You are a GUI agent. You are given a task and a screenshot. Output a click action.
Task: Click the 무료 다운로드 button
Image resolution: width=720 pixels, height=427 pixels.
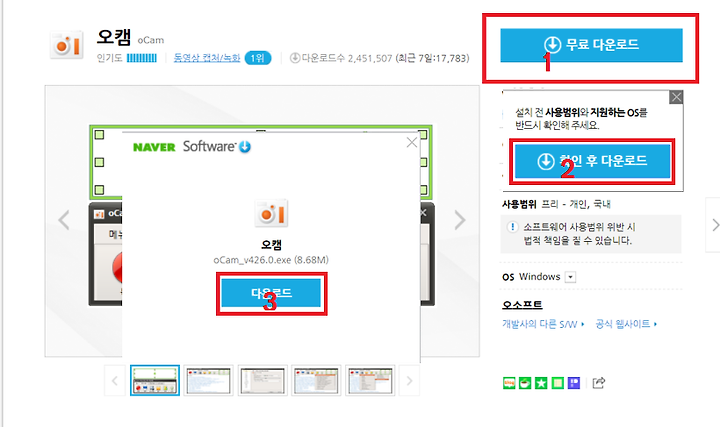coord(591,45)
